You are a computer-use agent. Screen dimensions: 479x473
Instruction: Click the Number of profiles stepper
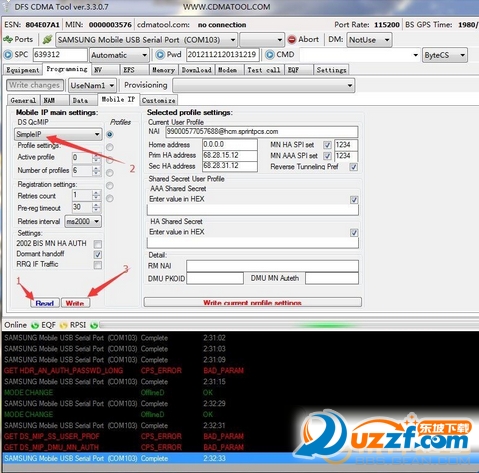pyautogui.click(x=96, y=171)
